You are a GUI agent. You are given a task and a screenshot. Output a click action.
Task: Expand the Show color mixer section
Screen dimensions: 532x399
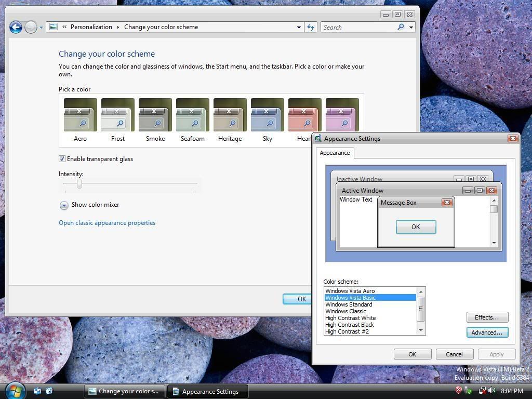(x=64, y=205)
